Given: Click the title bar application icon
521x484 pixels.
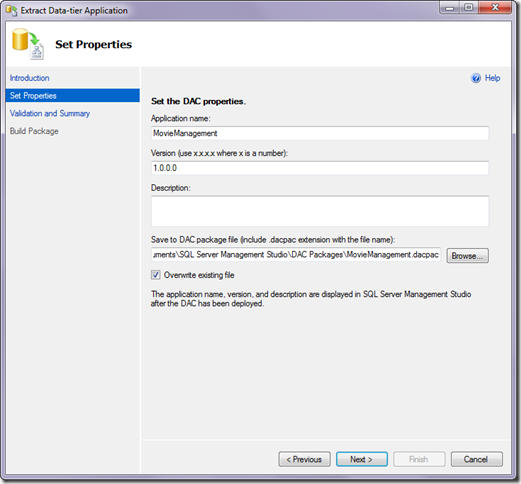Looking at the screenshot, I should point(12,11).
